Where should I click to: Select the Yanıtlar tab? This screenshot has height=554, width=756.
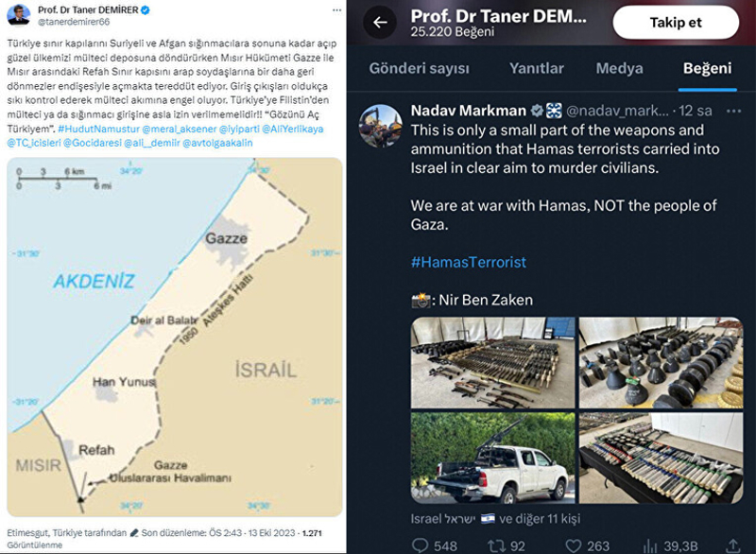tap(536, 68)
